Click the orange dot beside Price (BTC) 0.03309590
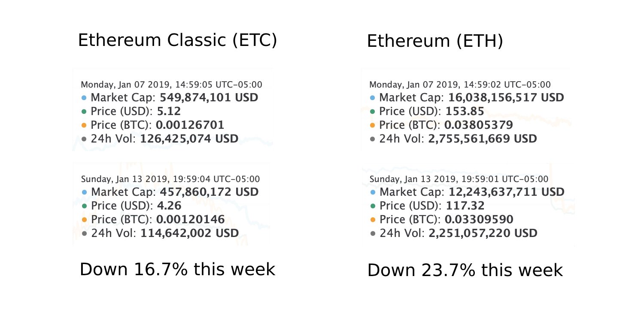Image resolution: width=644 pixels, height=322 pixels. tap(372, 219)
